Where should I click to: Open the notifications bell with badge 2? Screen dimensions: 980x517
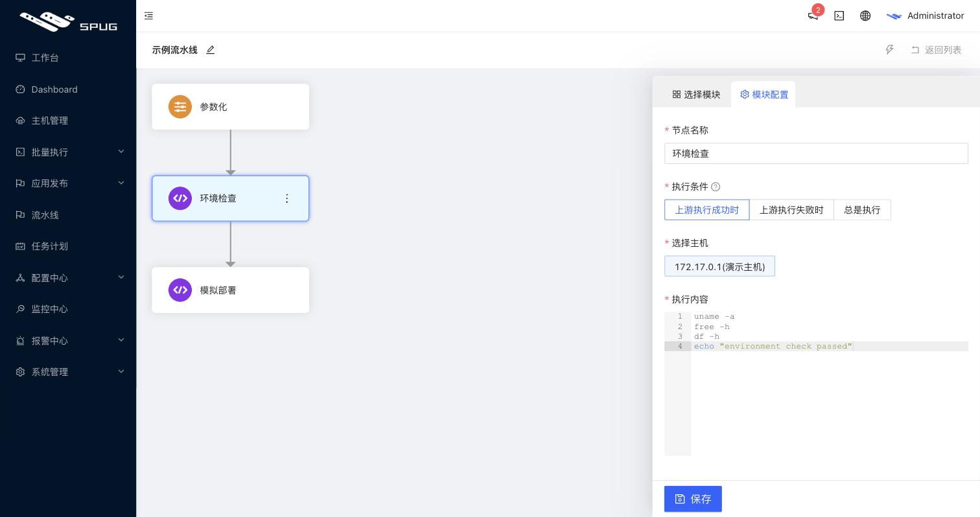coord(813,16)
